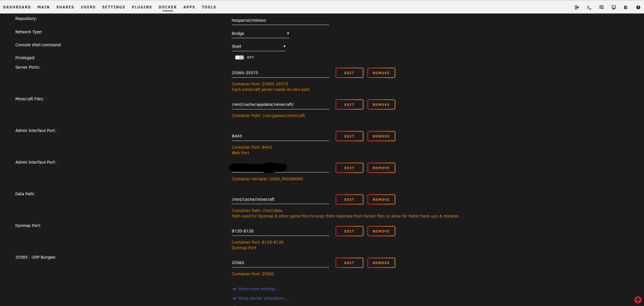
Task: Open the Dashboard menu
Action: point(17,7)
